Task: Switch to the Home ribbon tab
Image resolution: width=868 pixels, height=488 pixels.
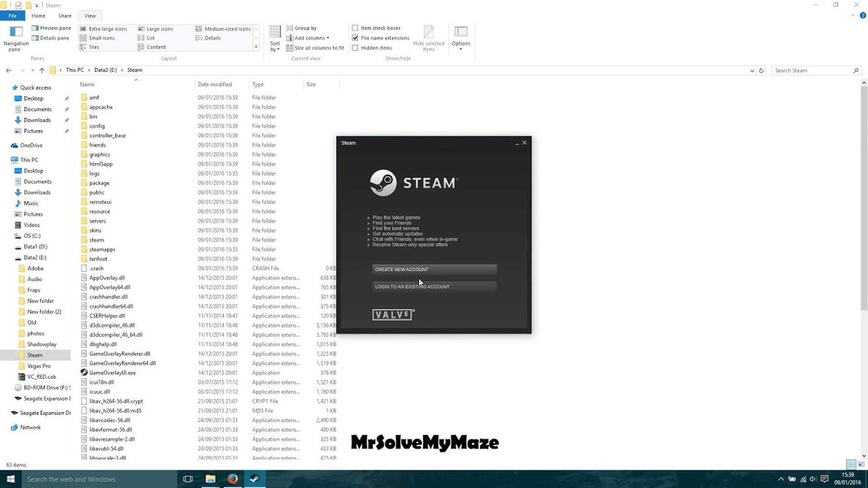Action: [38, 16]
